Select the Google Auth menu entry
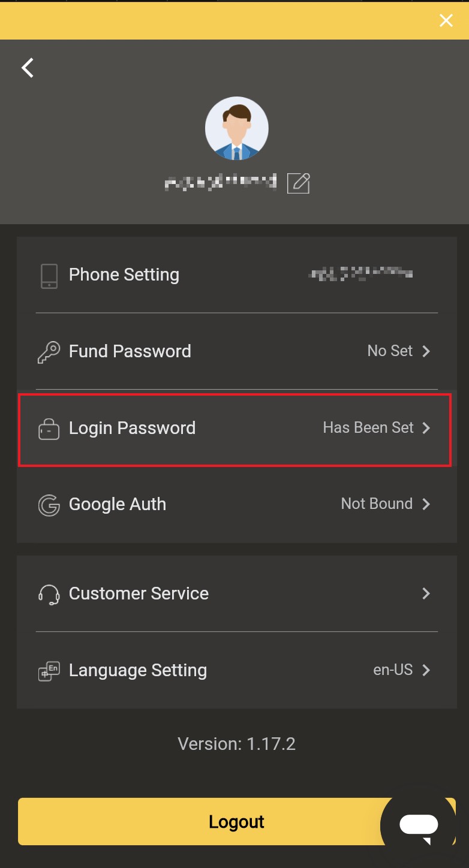 tap(237, 504)
